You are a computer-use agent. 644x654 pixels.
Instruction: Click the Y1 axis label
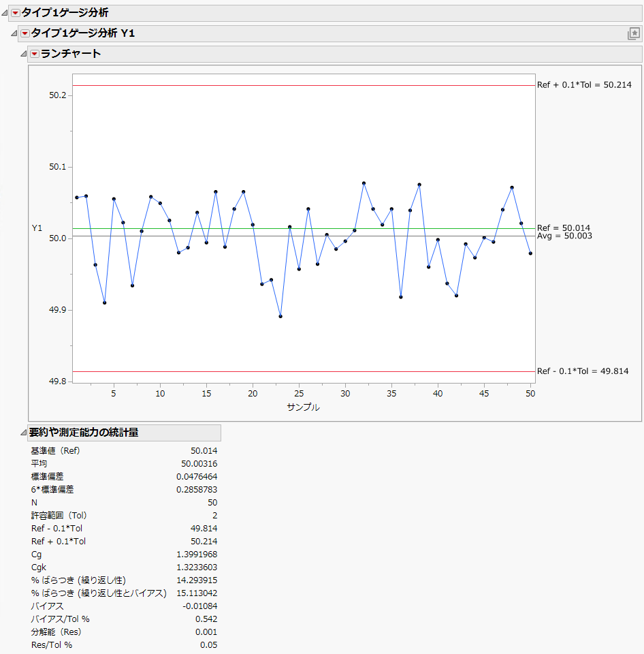[x=36, y=229]
